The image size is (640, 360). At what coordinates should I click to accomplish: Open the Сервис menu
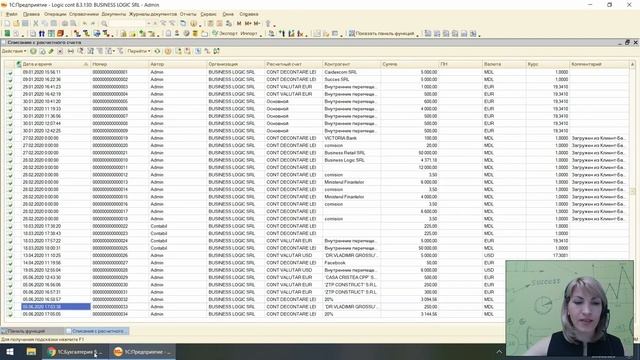click(208, 14)
